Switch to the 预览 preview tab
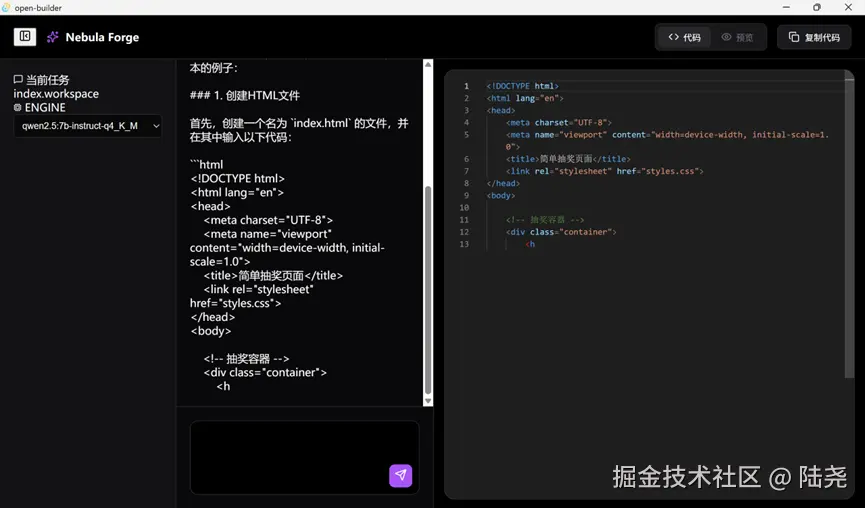The image size is (865, 508). coord(737,37)
